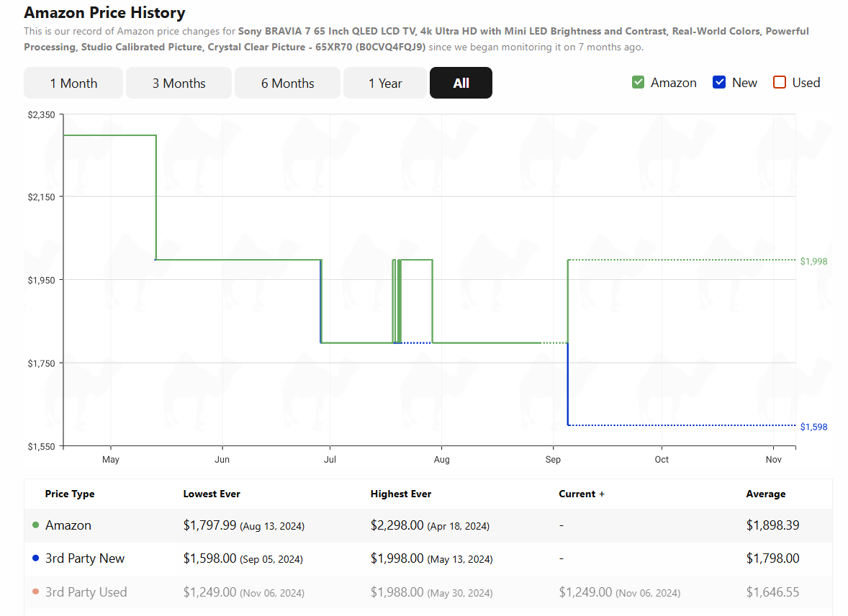The image size is (848, 616).
Task: Click the 3rd Party New row label
Action: coord(85,558)
